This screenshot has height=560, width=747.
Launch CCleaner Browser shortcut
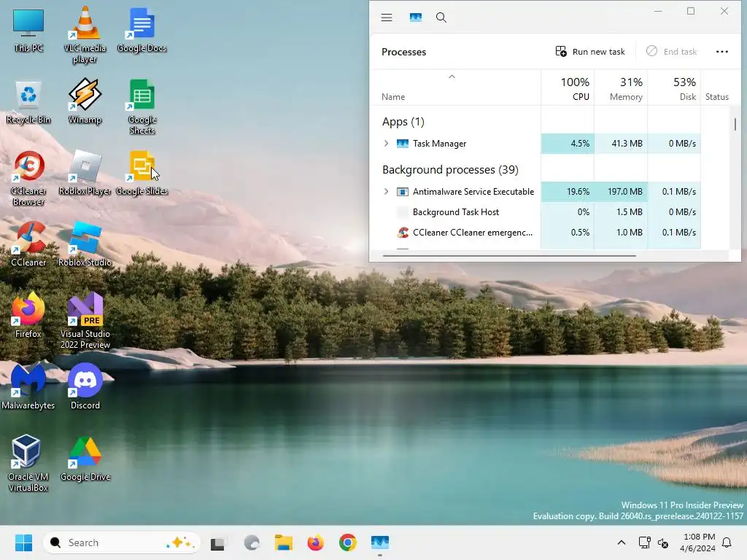(x=28, y=179)
